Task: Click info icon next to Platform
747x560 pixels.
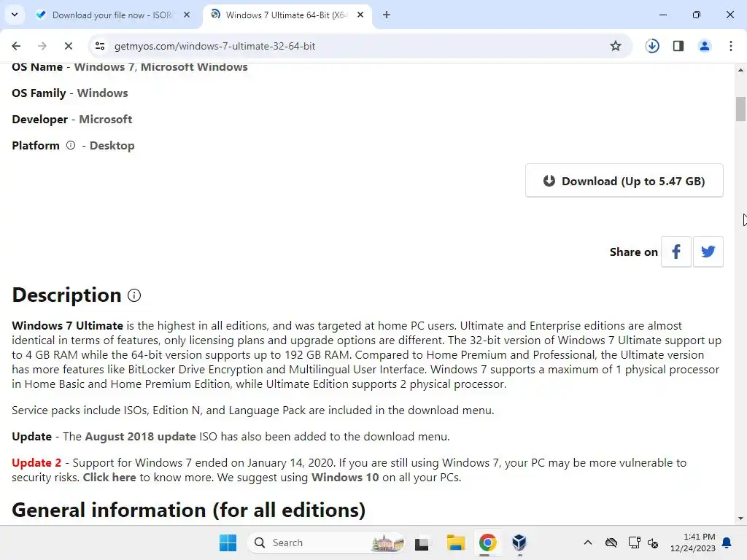Action: (71, 145)
